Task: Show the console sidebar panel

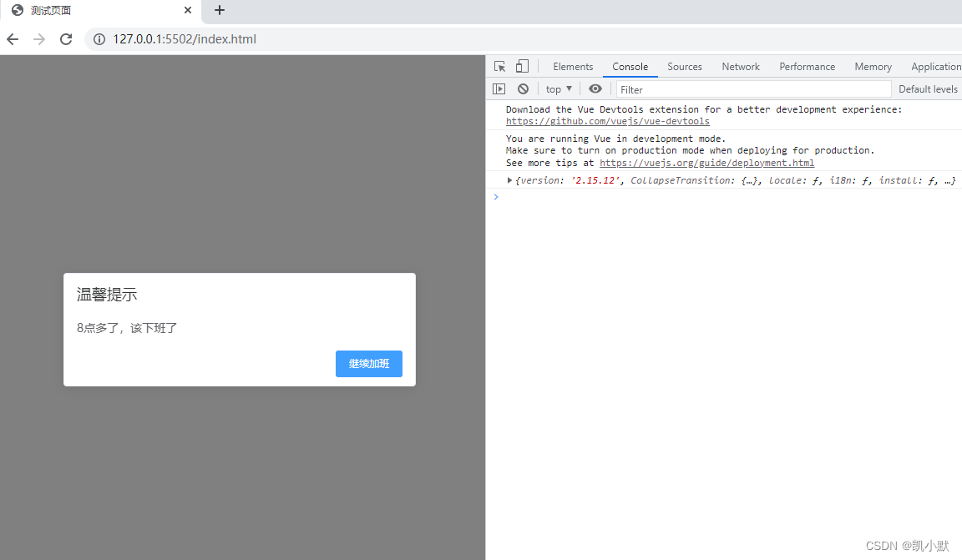Action: 499,88
